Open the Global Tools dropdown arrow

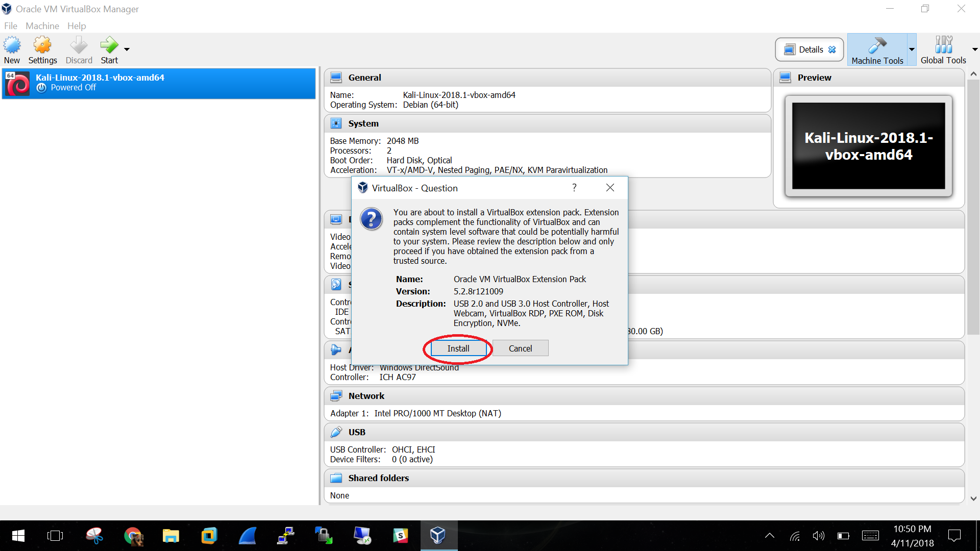point(974,49)
